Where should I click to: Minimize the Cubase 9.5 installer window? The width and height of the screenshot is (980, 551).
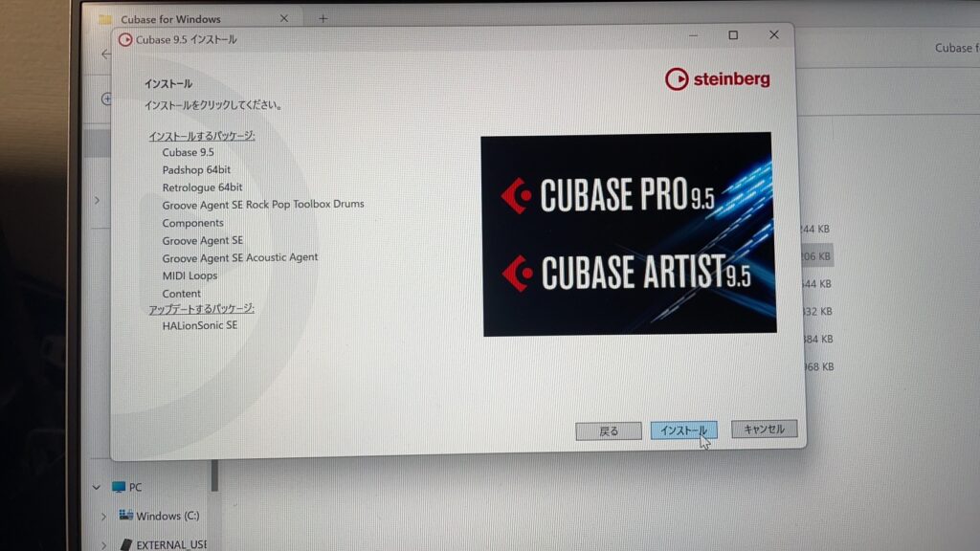(693, 35)
